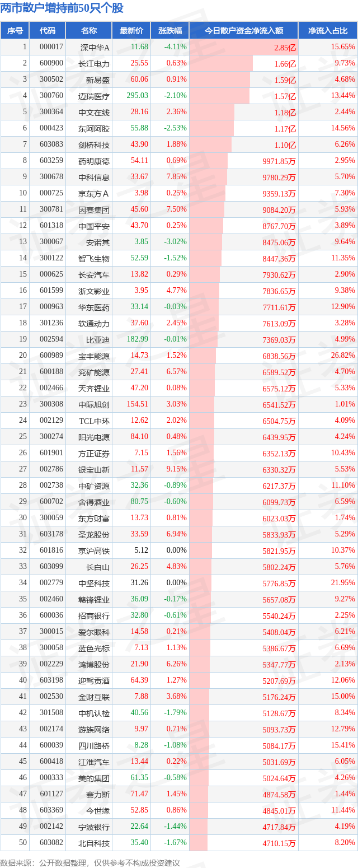The height and width of the screenshot is (868, 358).
Task: Click the 代码 column header
Action: coord(48,31)
